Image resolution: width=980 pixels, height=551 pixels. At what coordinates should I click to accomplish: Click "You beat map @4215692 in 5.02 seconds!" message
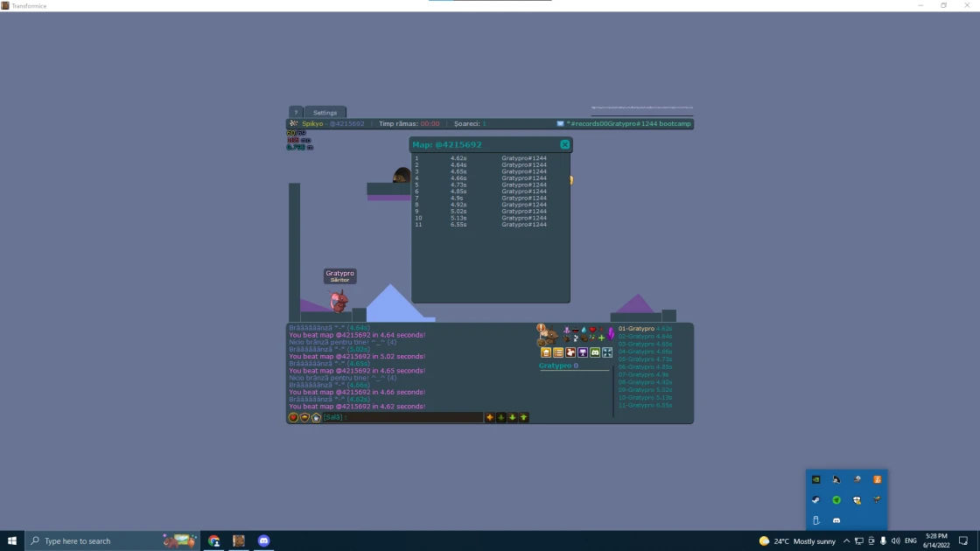pos(357,356)
